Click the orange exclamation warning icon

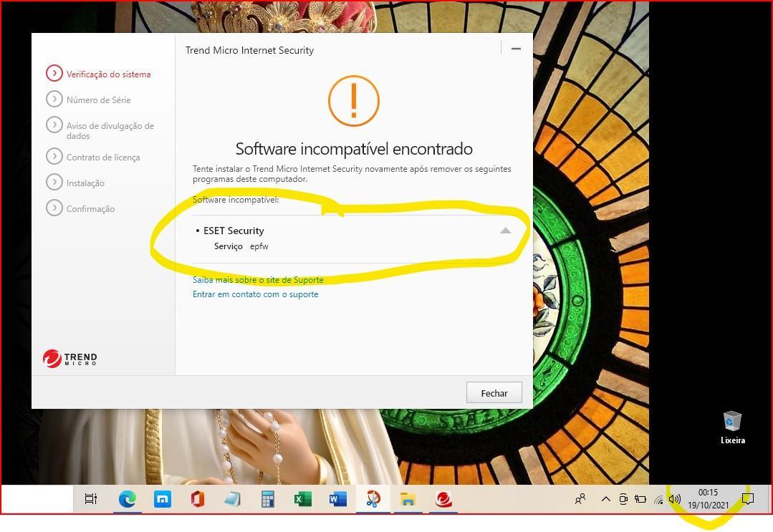click(353, 100)
